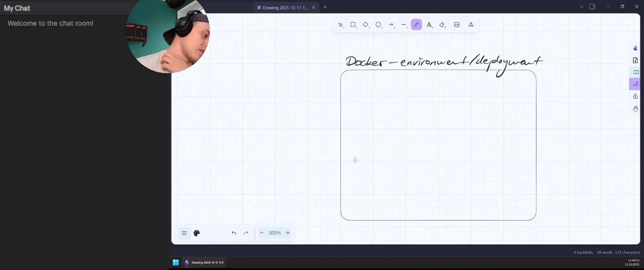Click the new document plus icon
The image size is (644, 270).
pos(635,60)
